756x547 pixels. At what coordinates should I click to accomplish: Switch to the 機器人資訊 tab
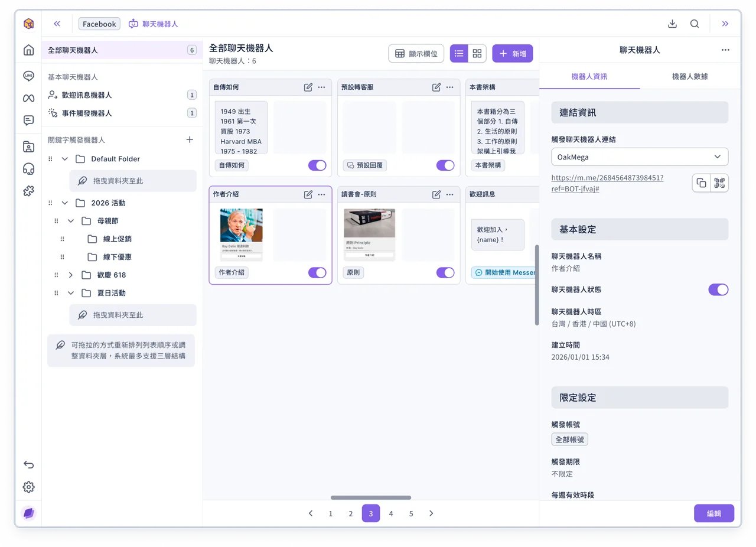click(589, 76)
